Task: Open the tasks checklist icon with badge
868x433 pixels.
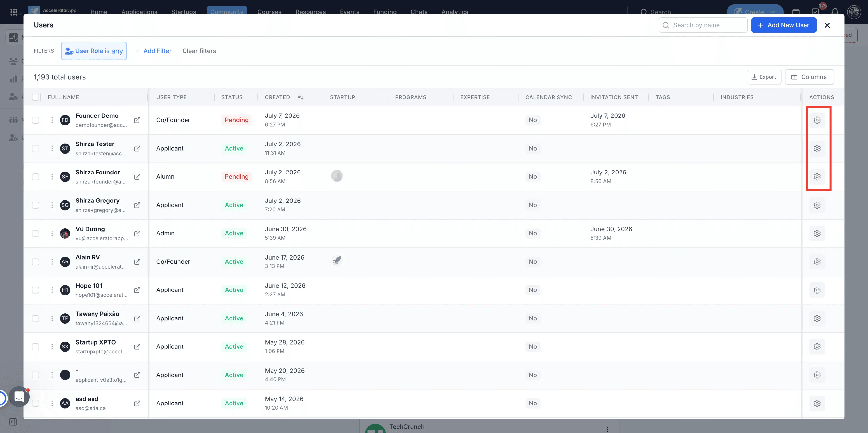Action: pos(815,12)
